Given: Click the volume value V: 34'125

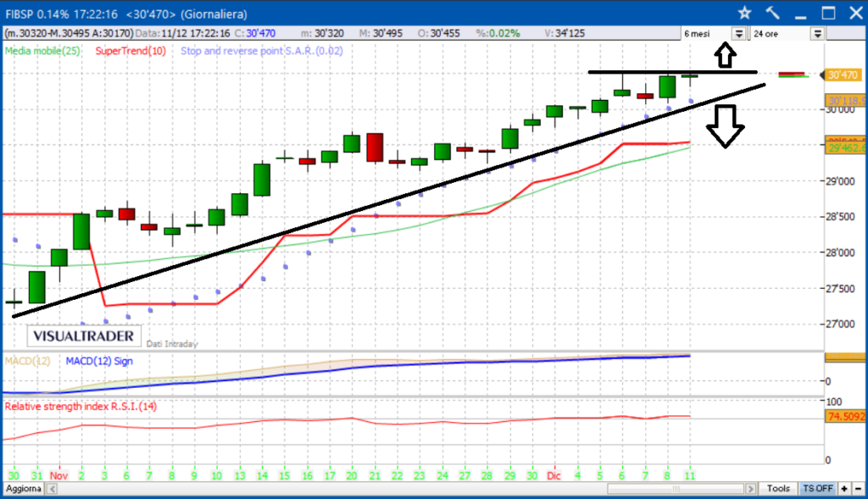Looking at the screenshot, I should click(565, 33).
